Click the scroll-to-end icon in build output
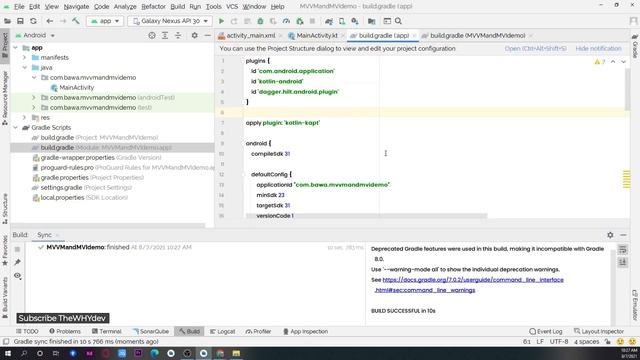The height and width of the screenshot is (360, 640). (x=622, y=262)
